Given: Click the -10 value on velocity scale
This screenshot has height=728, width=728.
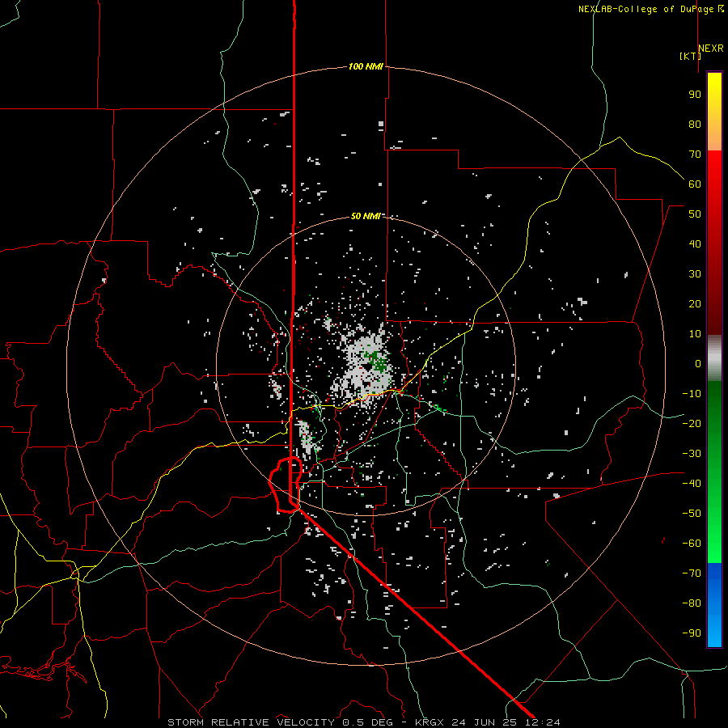Looking at the screenshot, I should click(x=692, y=394).
